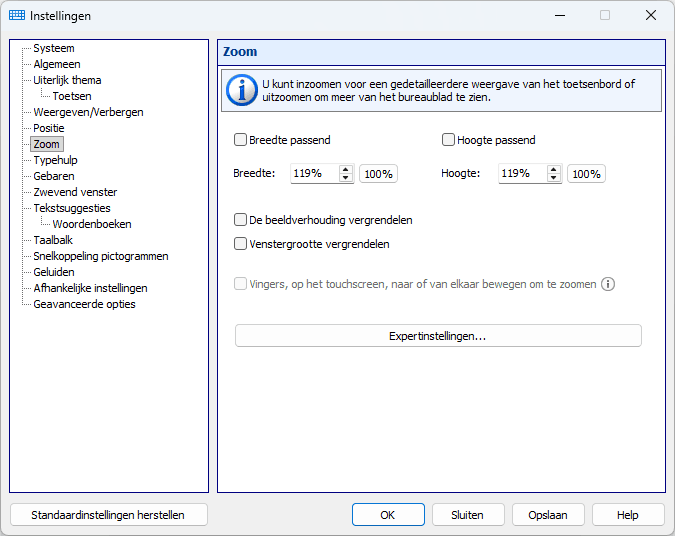Click the Opslaan button
Screen dimensions: 675x536
click(x=548, y=515)
